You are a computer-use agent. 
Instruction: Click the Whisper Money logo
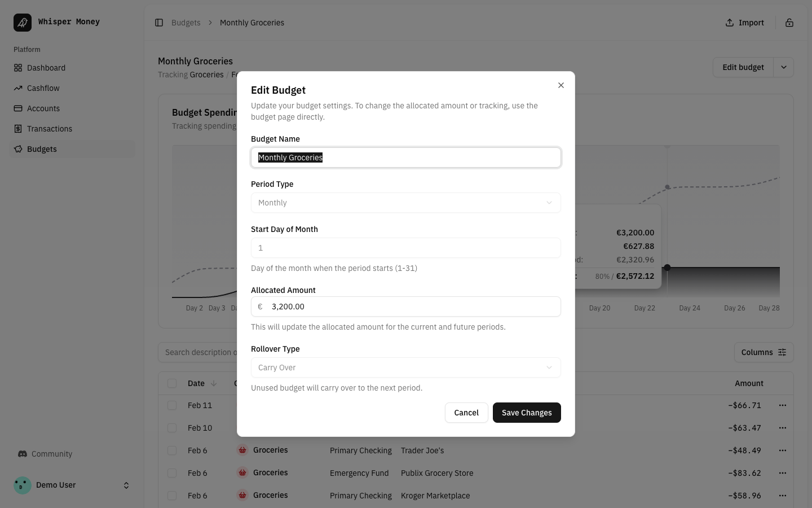(x=23, y=22)
